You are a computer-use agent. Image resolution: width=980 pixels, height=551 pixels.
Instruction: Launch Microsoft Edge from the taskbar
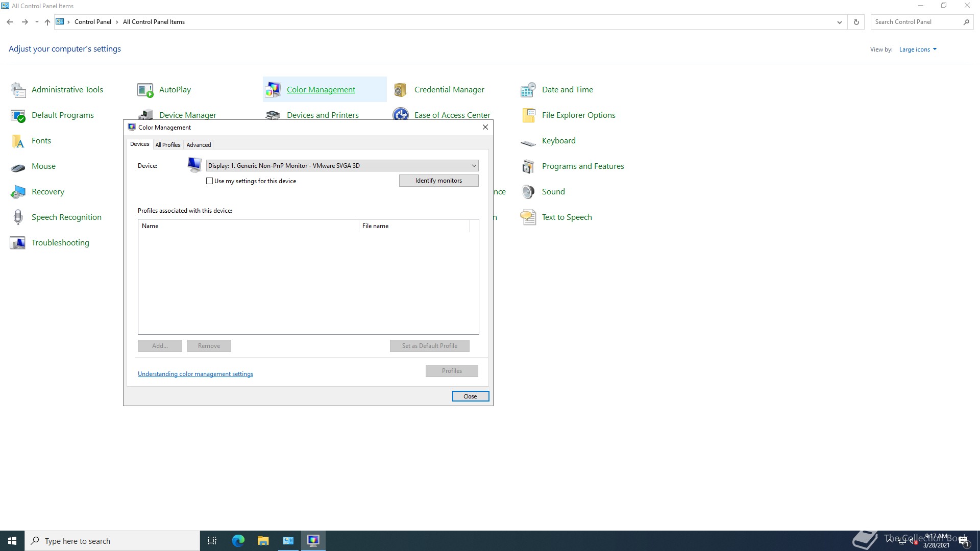[238, 541]
